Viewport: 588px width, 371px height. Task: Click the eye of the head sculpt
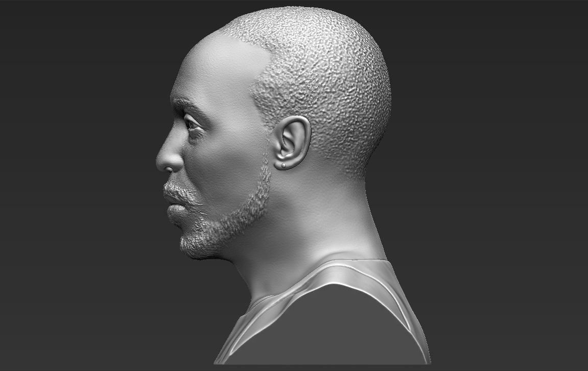(194, 126)
